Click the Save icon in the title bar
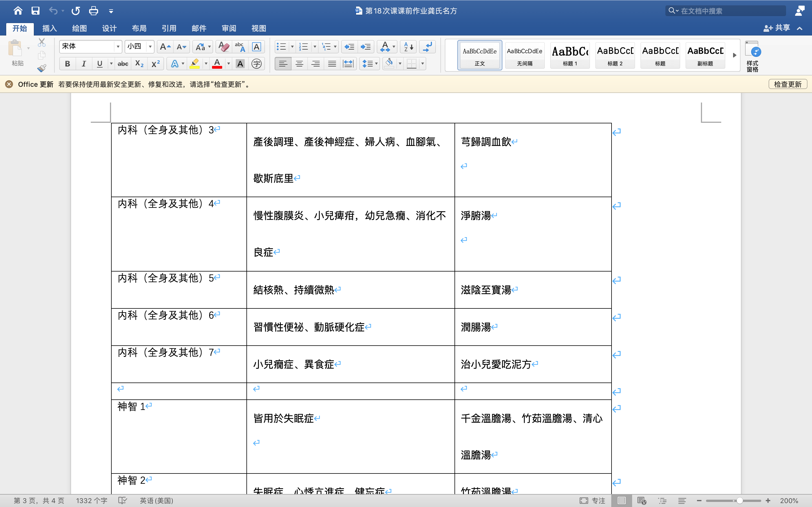The image size is (812, 507). click(x=35, y=11)
